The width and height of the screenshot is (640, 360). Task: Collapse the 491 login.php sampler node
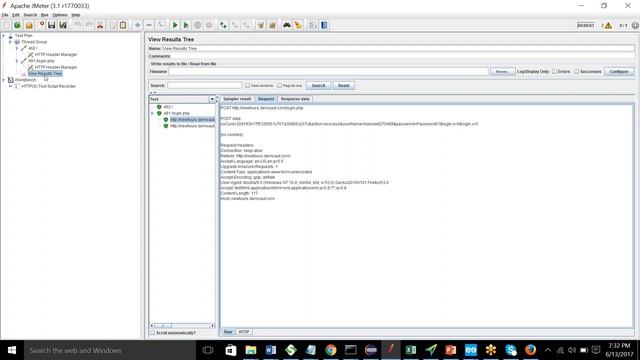(x=17, y=61)
